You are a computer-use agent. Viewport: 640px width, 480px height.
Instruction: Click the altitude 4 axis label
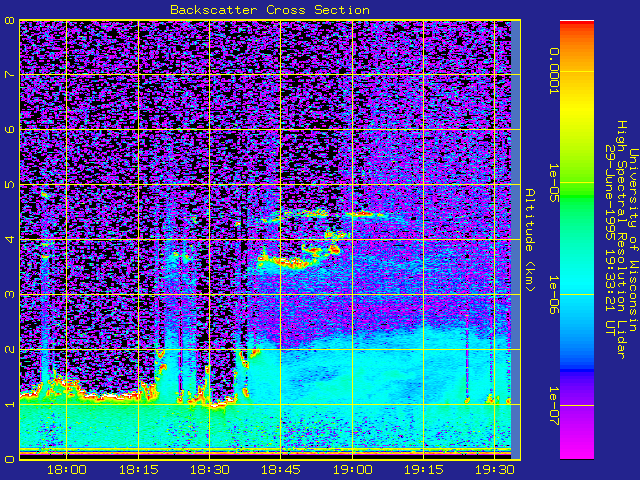9,239
